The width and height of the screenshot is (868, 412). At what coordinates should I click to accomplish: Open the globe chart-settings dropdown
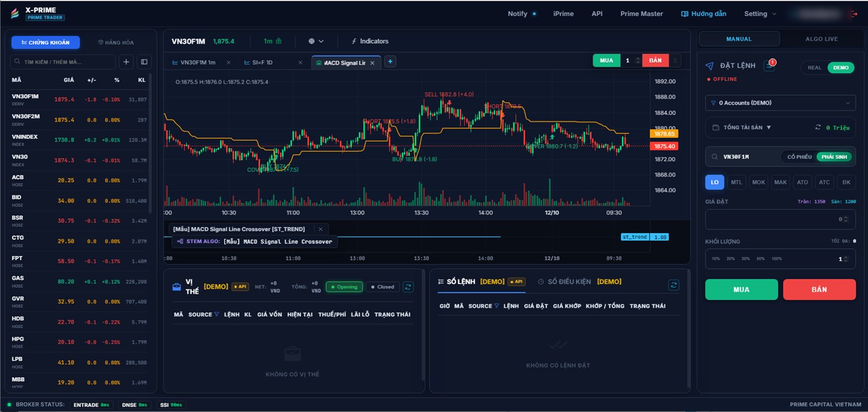[x=316, y=41]
